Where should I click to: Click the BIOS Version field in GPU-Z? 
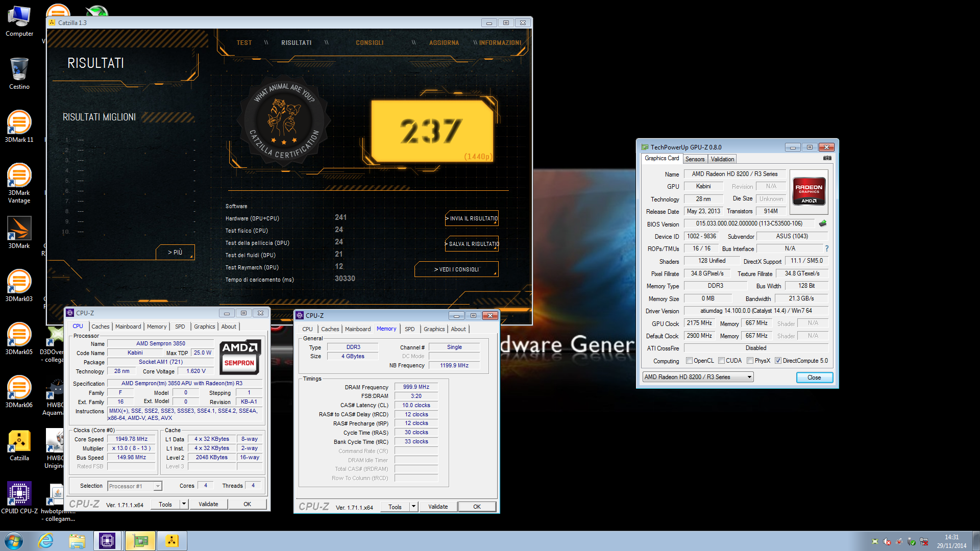click(x=749, y=223)
